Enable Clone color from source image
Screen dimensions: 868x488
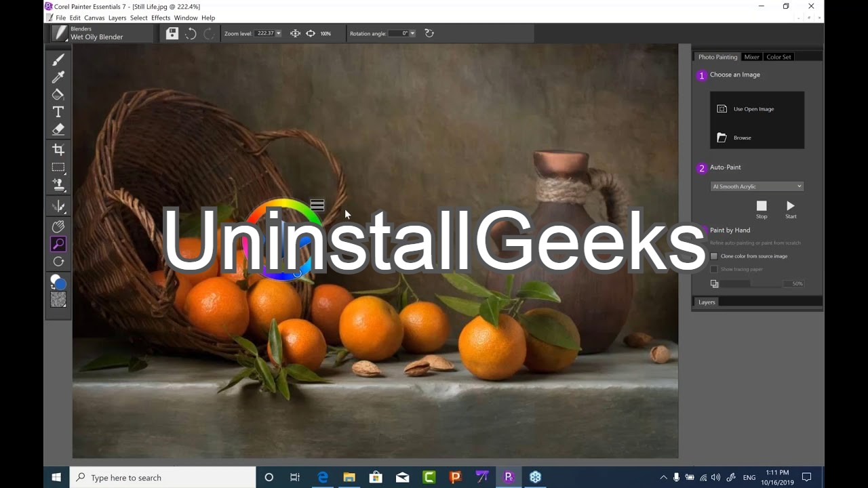[x=714, y=256]
